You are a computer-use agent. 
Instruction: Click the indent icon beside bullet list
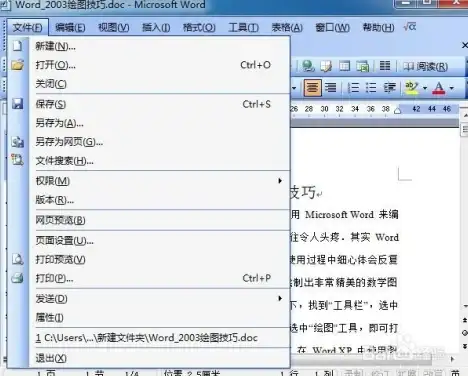coord(389,88)
